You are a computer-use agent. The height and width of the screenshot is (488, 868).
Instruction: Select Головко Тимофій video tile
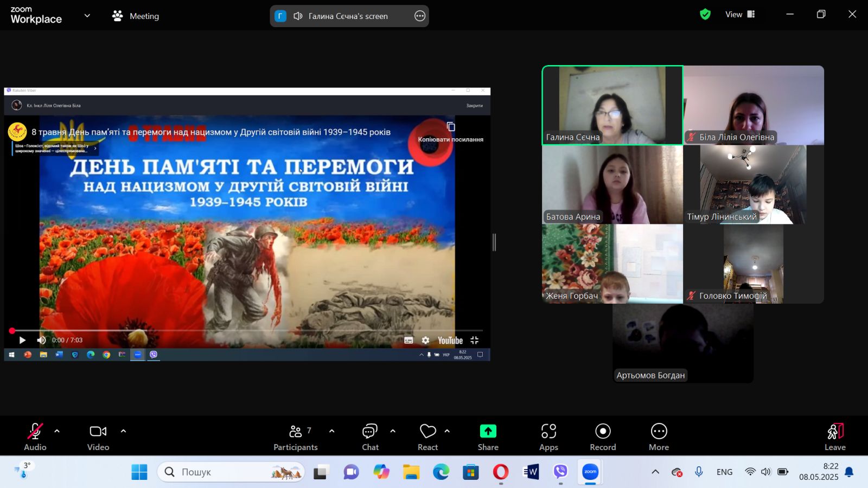click(754, 264)
